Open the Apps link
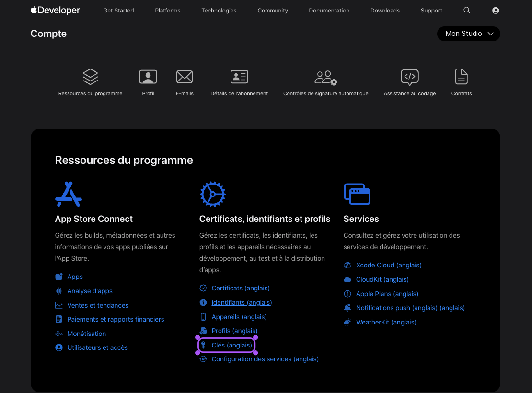The image size is (532, 393). 75,277
